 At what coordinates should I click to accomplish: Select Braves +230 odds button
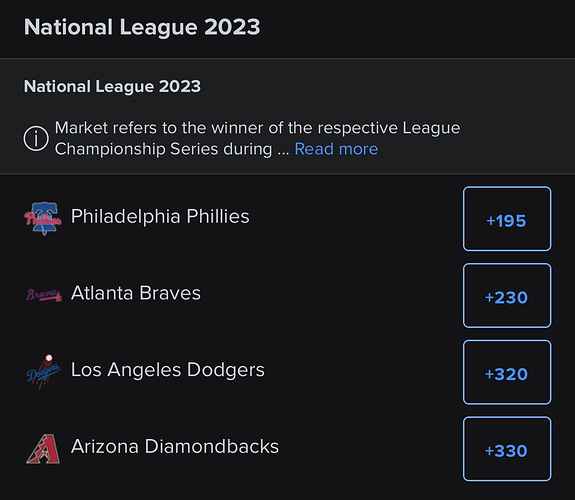click(x=507, y=296)
